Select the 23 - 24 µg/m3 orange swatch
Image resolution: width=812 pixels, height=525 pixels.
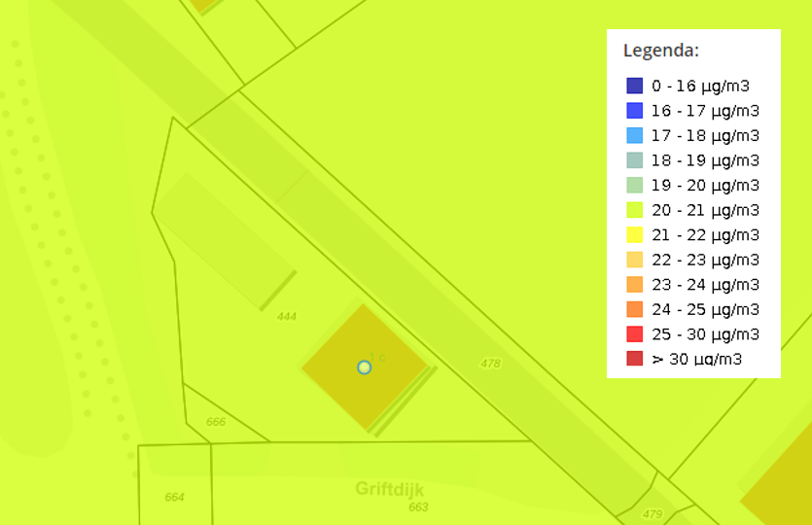tap(634, 284)
